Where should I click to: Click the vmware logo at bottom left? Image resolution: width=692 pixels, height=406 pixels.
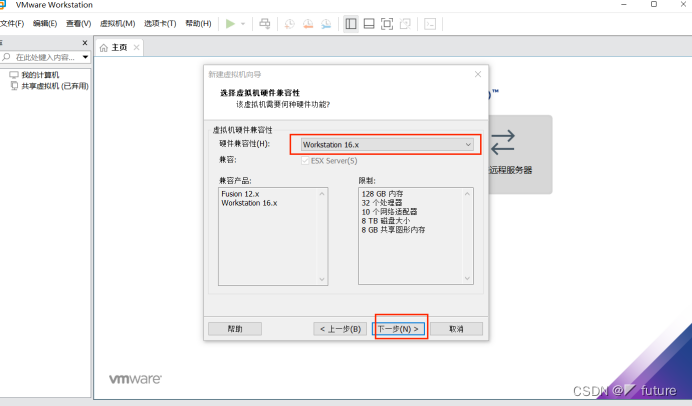pyautogui.click(x=135, y=379)
